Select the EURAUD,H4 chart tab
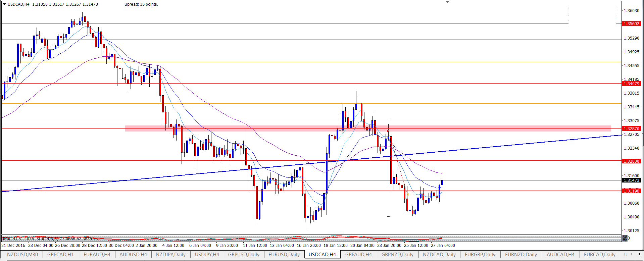 tap(97, 255)
